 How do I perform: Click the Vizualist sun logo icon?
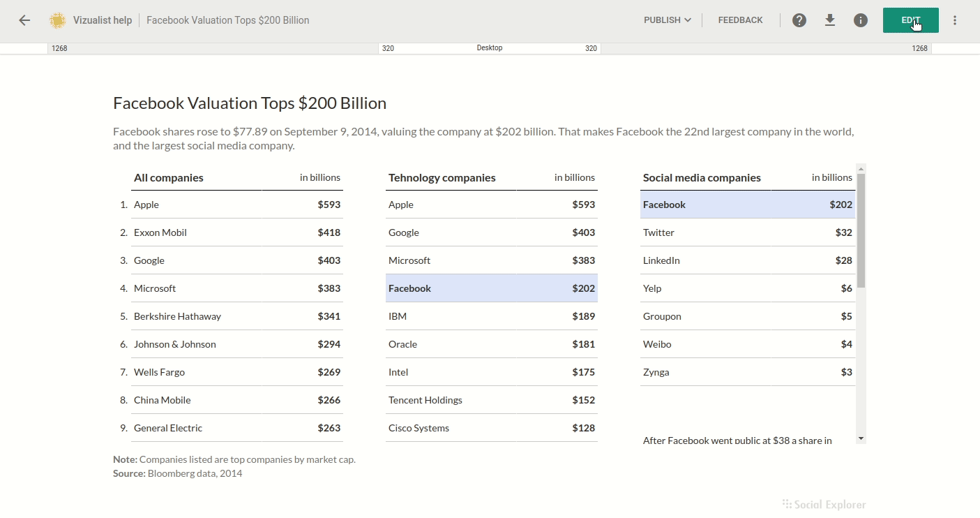[57, 20]
